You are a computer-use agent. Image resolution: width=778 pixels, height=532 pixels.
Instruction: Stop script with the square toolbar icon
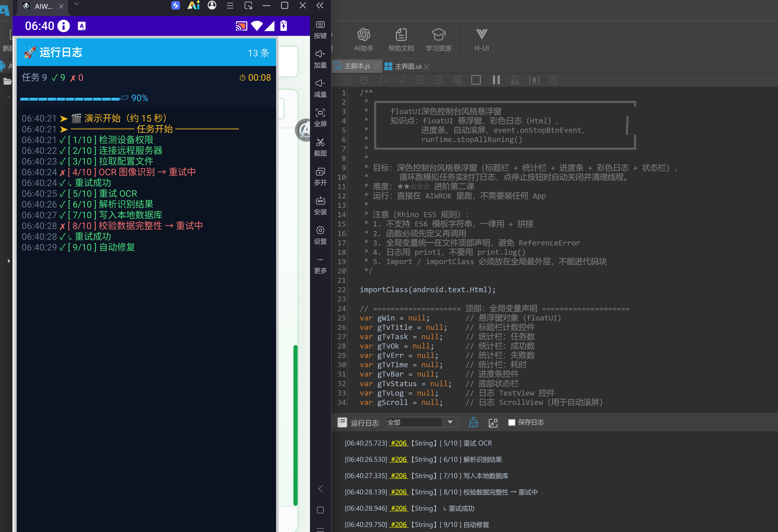(x=476, y=80)
